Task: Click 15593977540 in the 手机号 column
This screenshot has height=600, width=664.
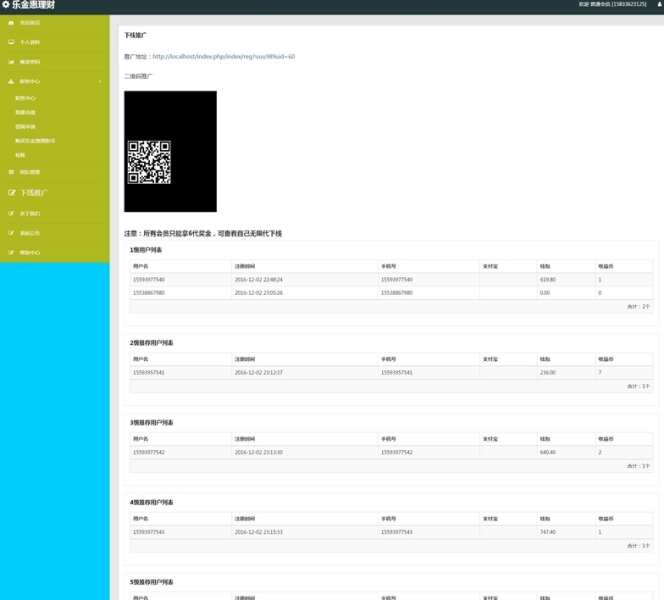Action: click(396, 279)
